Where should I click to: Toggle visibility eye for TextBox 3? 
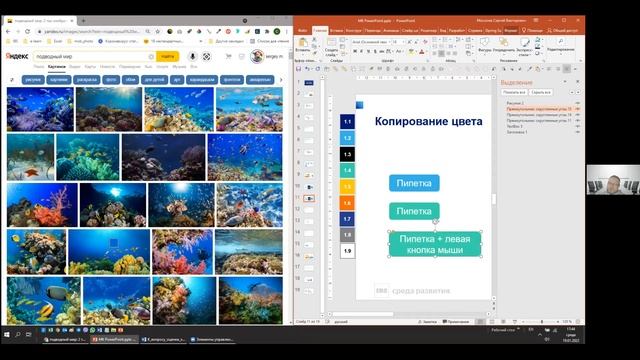(x=577, y=126)
